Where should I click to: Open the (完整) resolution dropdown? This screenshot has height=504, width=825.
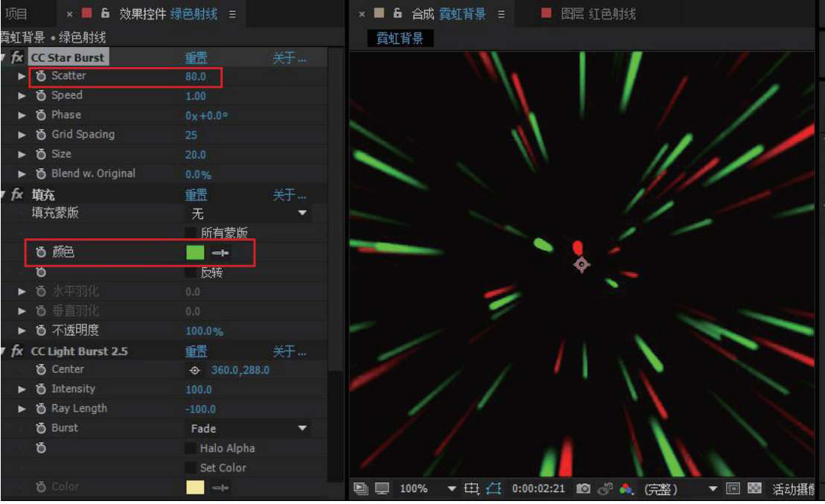[x=681, y=489]
